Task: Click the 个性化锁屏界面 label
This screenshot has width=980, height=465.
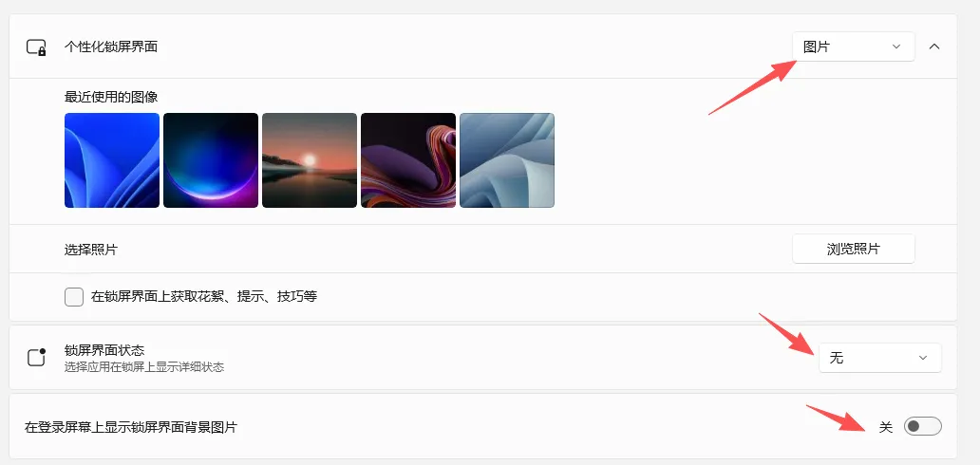Action: (x=111, y=46)
